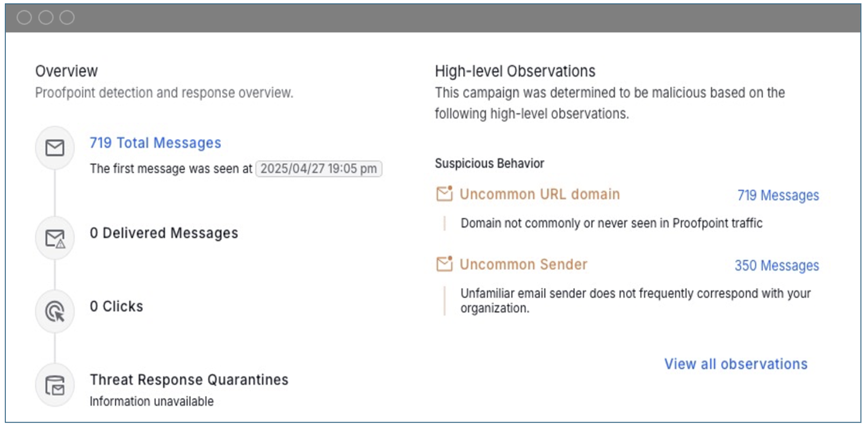This screenshot has height=430, width=868.
Task: Click the Uncommon Sender envelope icon
Action: [x=444, y=264]
